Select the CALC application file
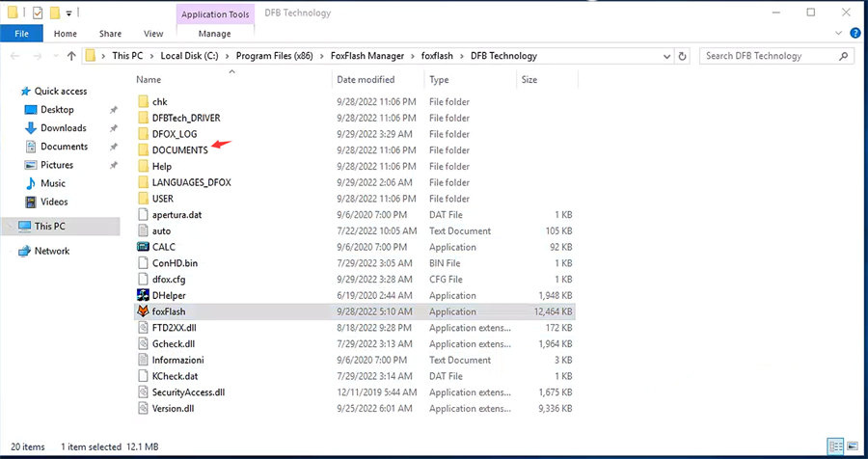Viewport: 868px width, 459px height. (164, 247)
